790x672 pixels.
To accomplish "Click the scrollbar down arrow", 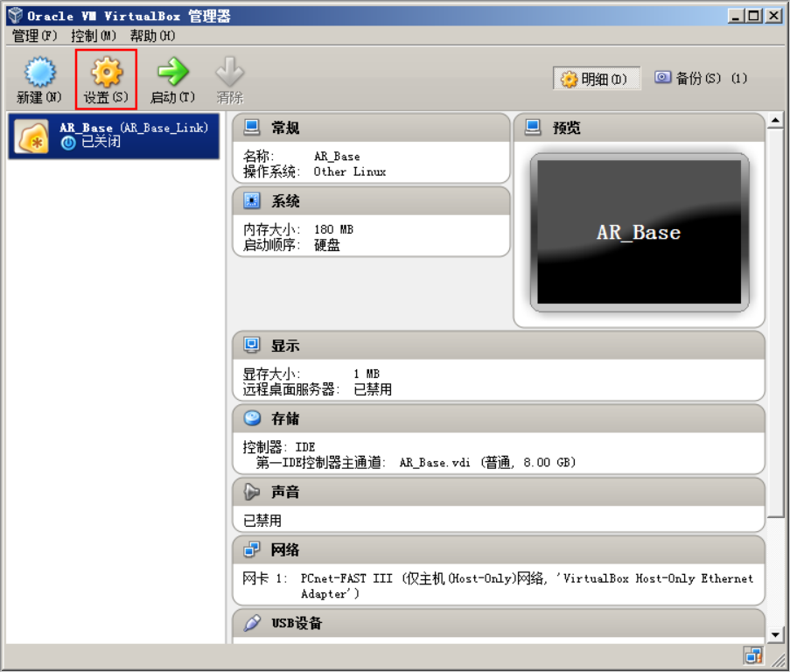I will click(775, 634).
